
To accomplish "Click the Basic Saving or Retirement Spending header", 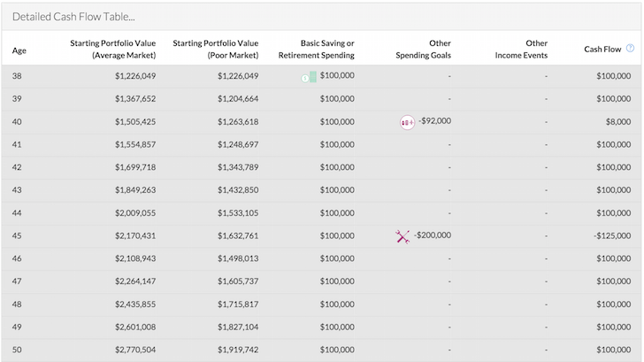I will (x=317, y=49).
